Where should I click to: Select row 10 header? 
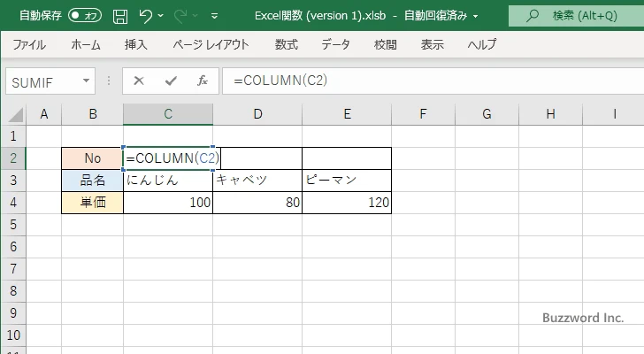13,335
